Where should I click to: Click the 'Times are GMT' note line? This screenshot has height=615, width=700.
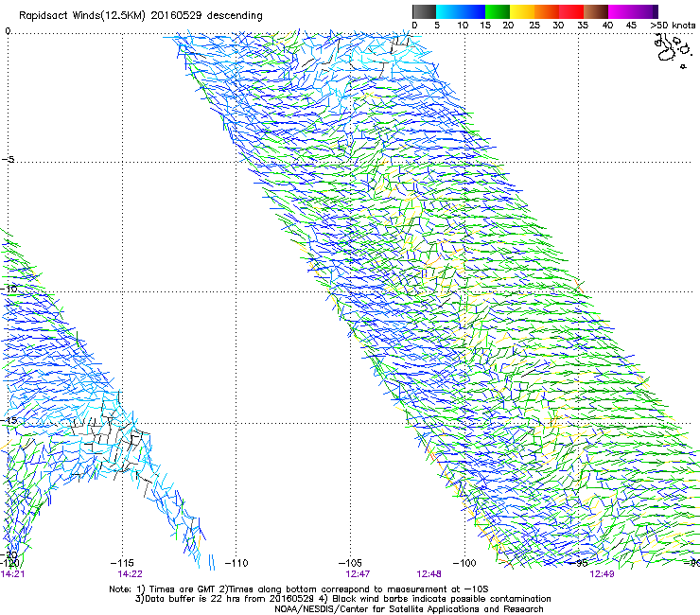(x=299, y=589)
